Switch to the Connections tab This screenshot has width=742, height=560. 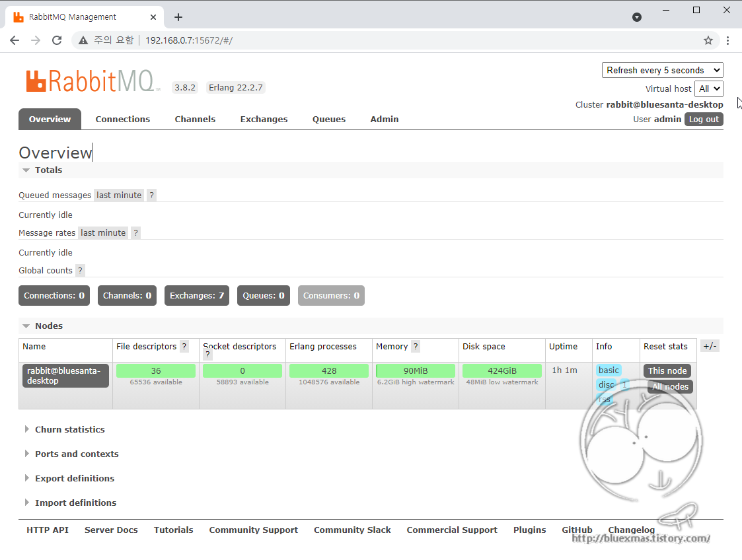(x=122, y=119)
